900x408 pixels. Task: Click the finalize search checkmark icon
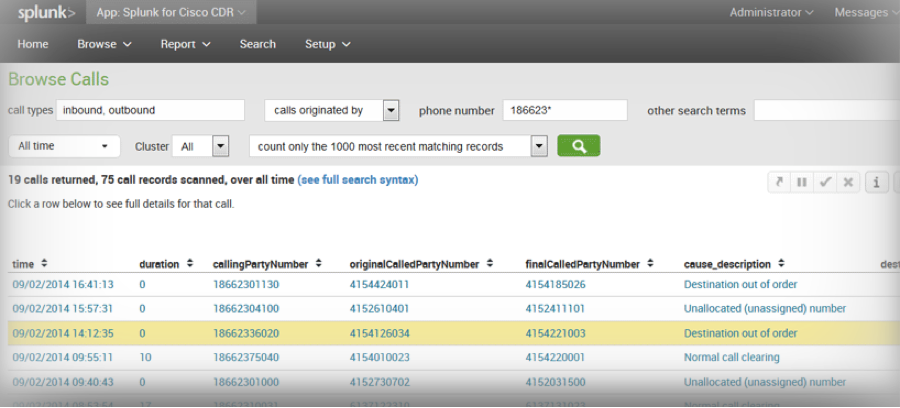coord(825,182)
